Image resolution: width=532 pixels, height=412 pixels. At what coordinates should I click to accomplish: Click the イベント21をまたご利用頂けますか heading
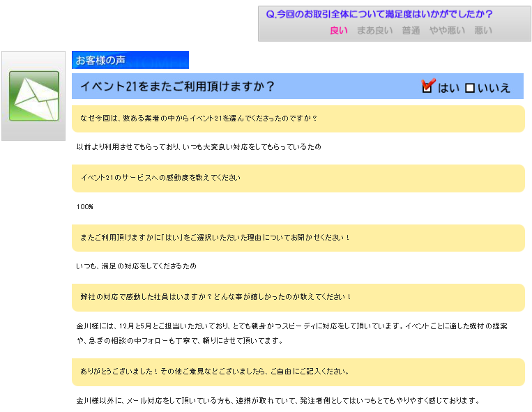(178, 87)
